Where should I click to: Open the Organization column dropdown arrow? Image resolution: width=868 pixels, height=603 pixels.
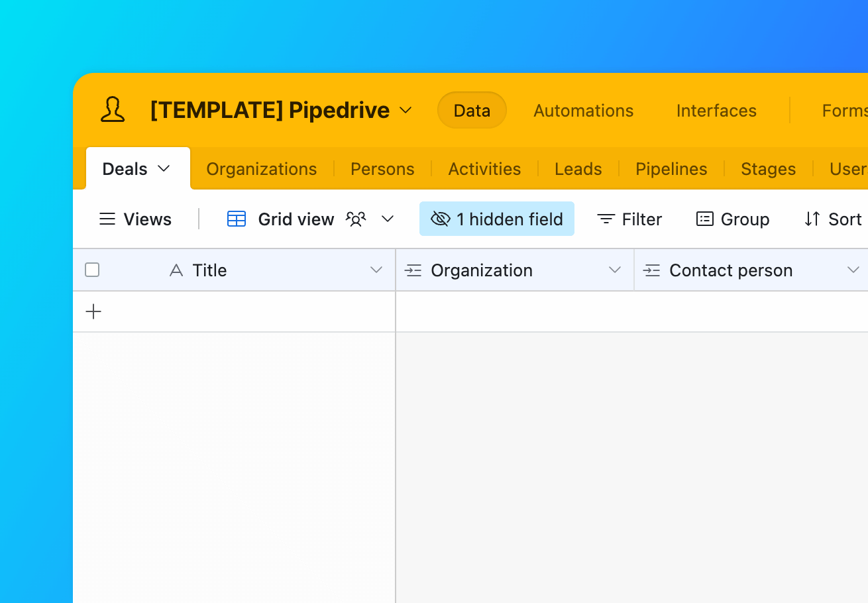coord(615,270)
